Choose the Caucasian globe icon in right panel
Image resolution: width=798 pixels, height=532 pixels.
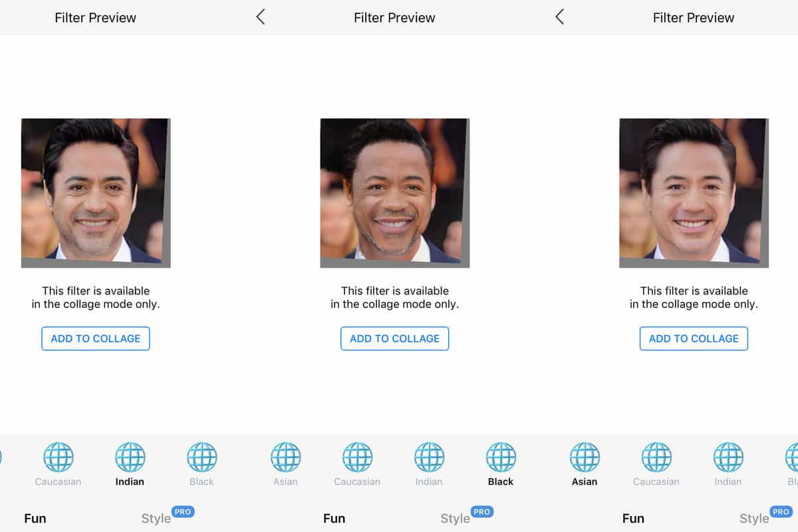[657, 457]
